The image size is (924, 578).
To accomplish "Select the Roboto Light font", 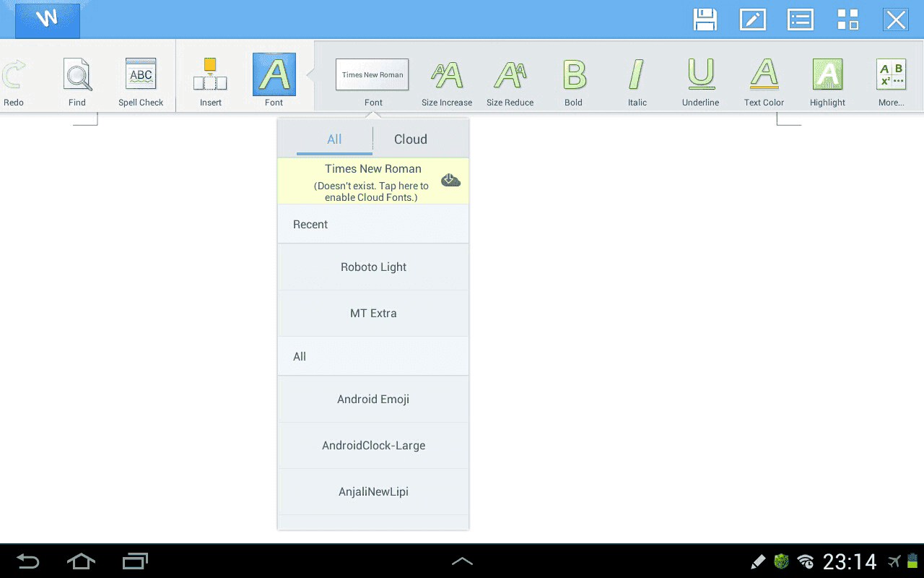I will (373, 267).
